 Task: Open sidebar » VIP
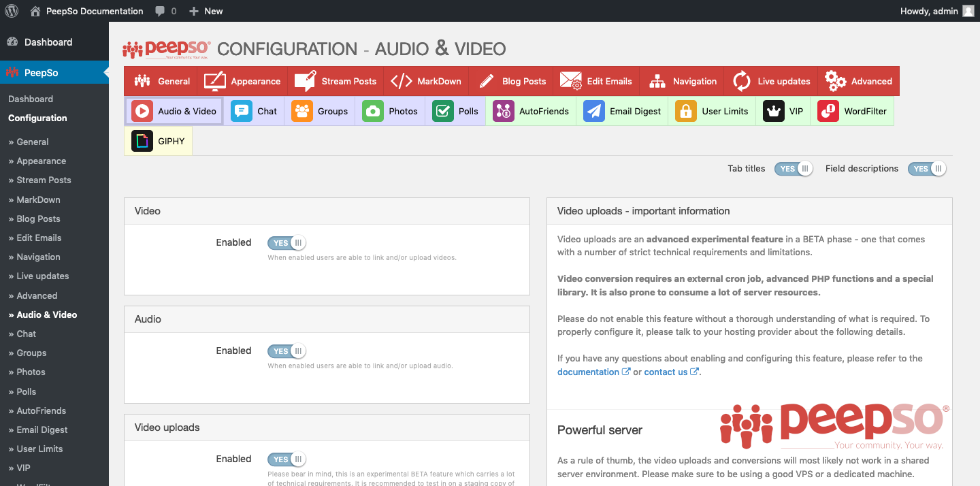click(x=19, y=468)
